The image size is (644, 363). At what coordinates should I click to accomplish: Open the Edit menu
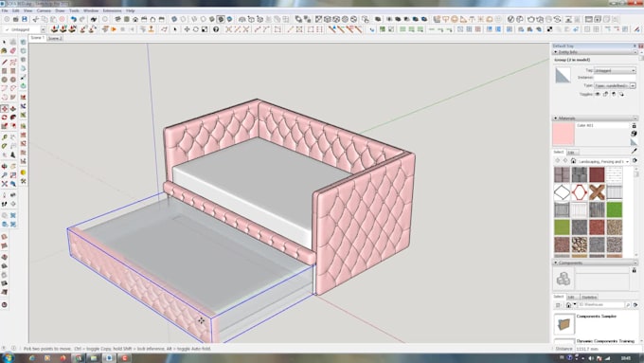tap(15, 10)
